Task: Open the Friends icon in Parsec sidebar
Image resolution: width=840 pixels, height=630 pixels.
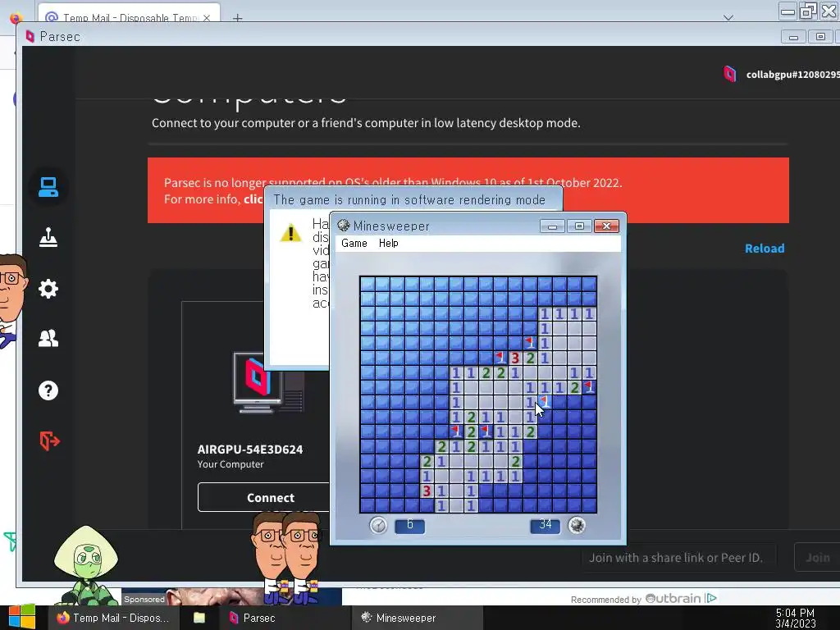Action: click(x=48, y=339)
